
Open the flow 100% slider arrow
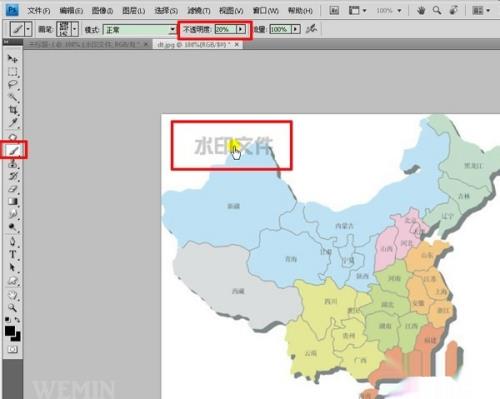[x=296, y=29]
